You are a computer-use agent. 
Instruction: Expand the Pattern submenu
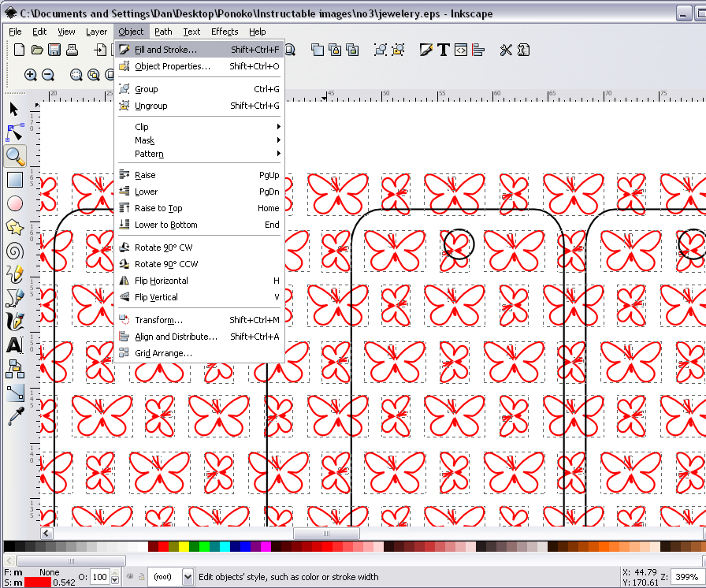[201, 154]
